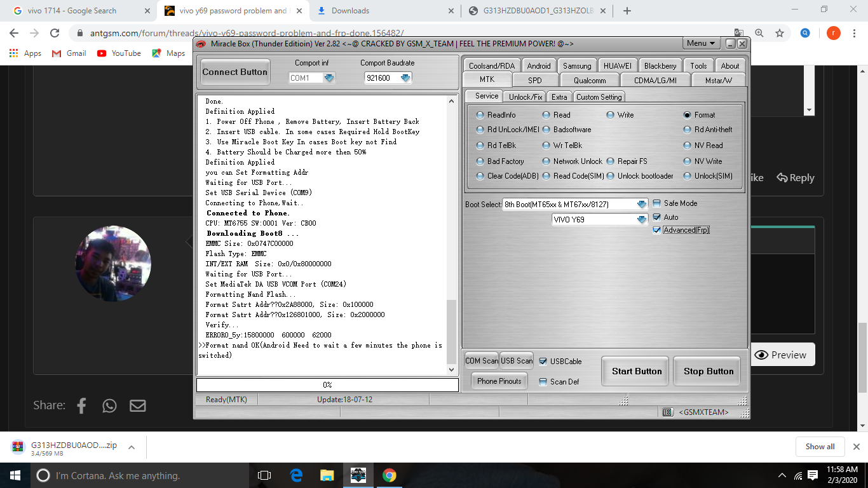Switch to the Android tab
Screen dimensions: 868x488
point(539,65)
